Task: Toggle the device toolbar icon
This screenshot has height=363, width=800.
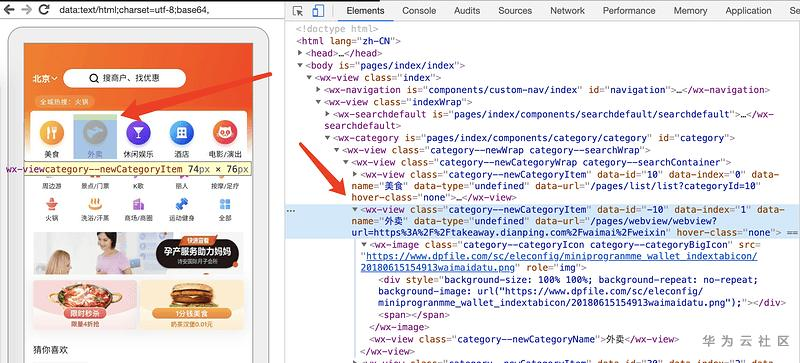Action: 318,11
